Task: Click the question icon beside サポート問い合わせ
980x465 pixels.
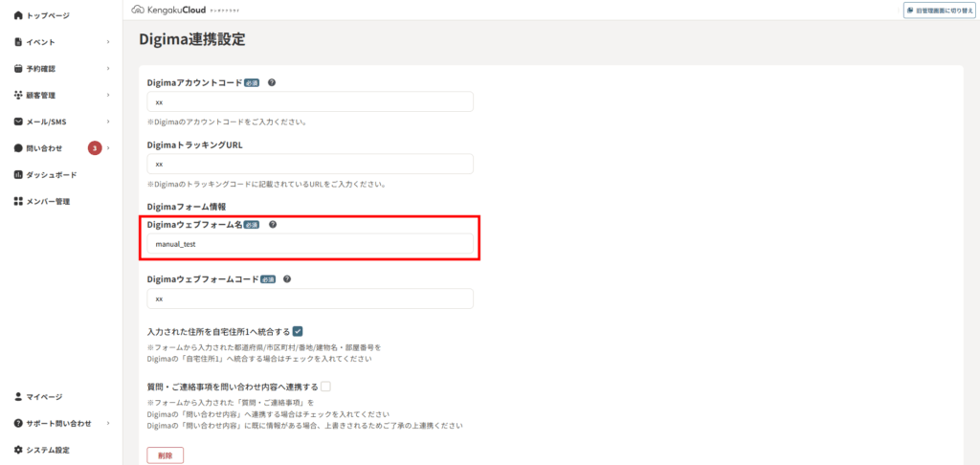Action: 18,423
